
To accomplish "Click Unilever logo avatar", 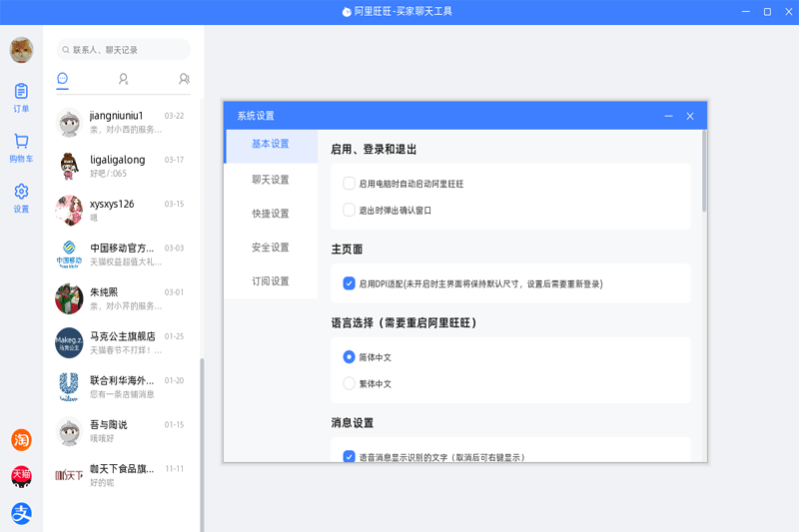I will (x=69, y=387).
